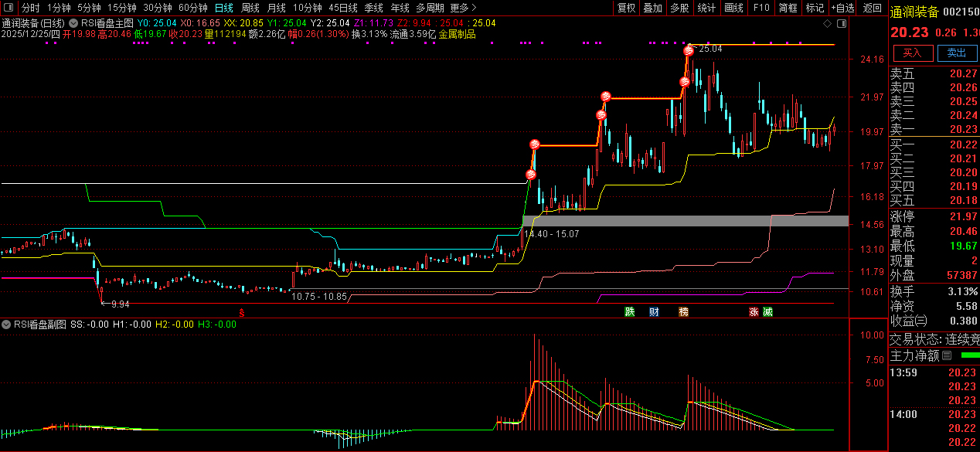Click the blue 财 event marker
980x452 pixels.
654,312
